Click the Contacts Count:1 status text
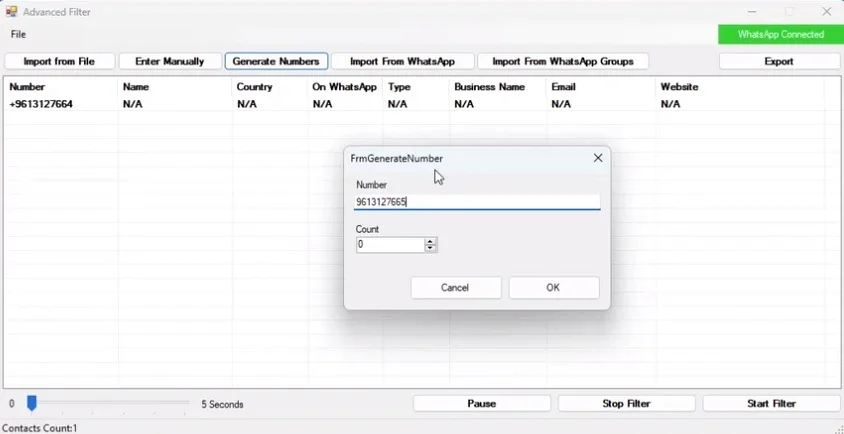 coord(40,429)
